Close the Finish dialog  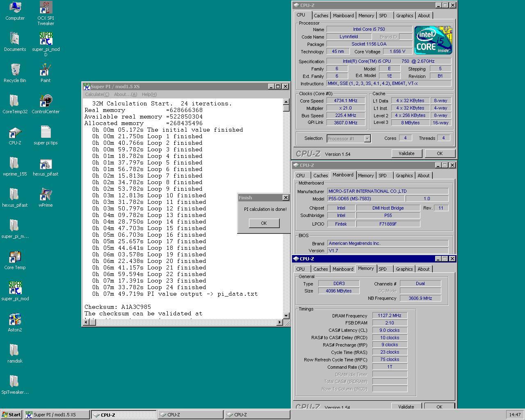[x=285, y=198]
